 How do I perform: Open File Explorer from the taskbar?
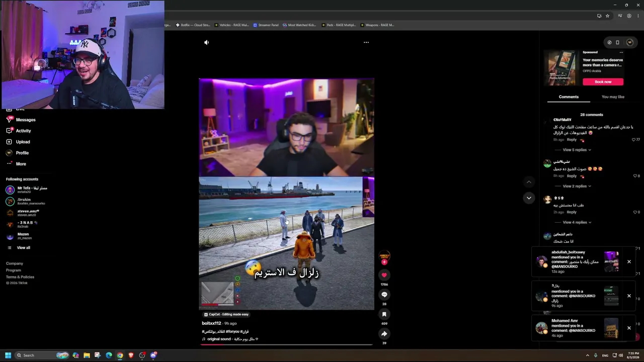[x=87, y=355]
